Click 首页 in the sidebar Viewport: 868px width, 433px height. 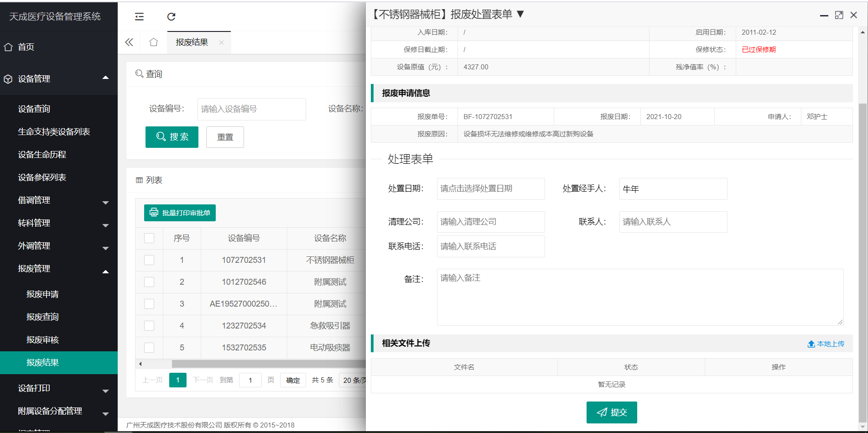coord(26,47)
